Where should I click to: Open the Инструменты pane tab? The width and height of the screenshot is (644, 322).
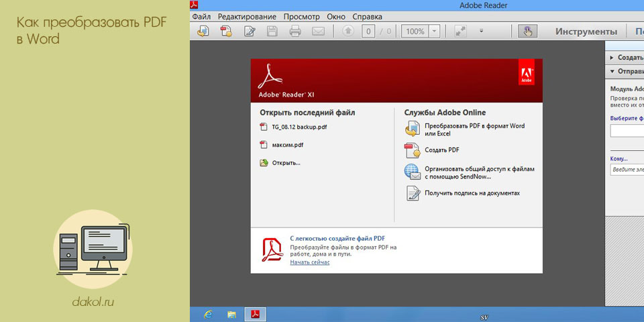tap(586, 32)
